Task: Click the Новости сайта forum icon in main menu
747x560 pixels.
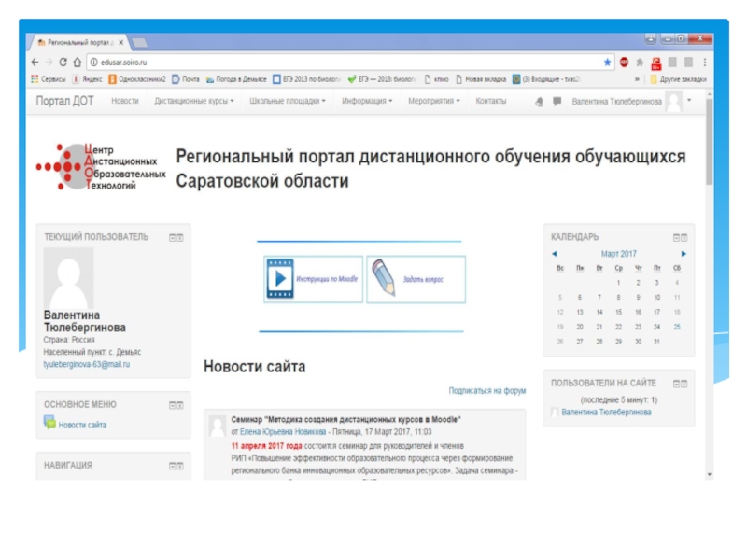Action: point(49,423)
